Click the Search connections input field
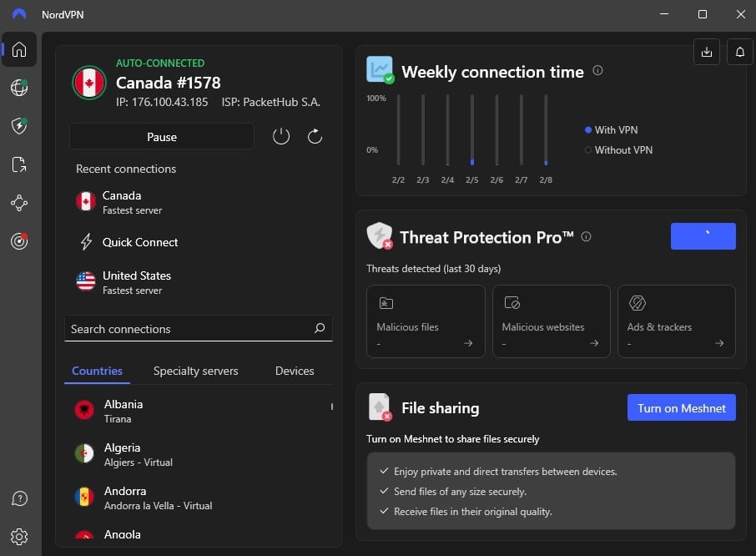 [198, 329]
